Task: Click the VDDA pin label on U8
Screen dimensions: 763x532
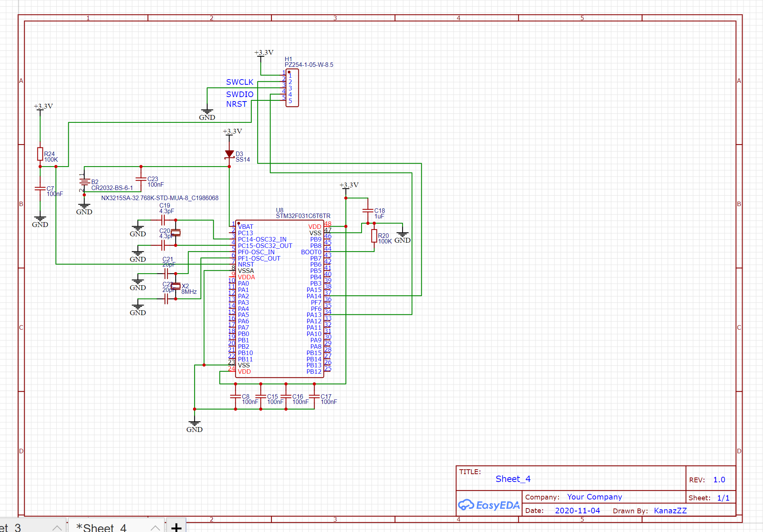Action: (x=246, y=277)
